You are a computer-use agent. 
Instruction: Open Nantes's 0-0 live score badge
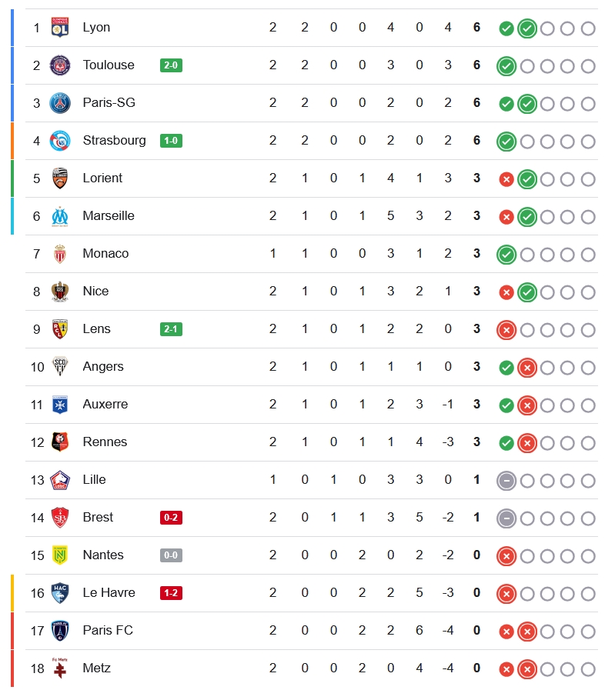171,555
